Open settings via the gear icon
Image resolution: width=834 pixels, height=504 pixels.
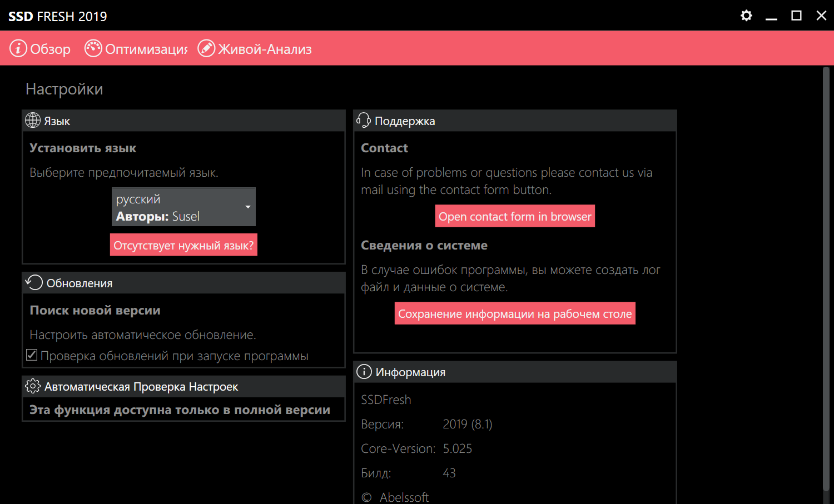click(746, 16)
